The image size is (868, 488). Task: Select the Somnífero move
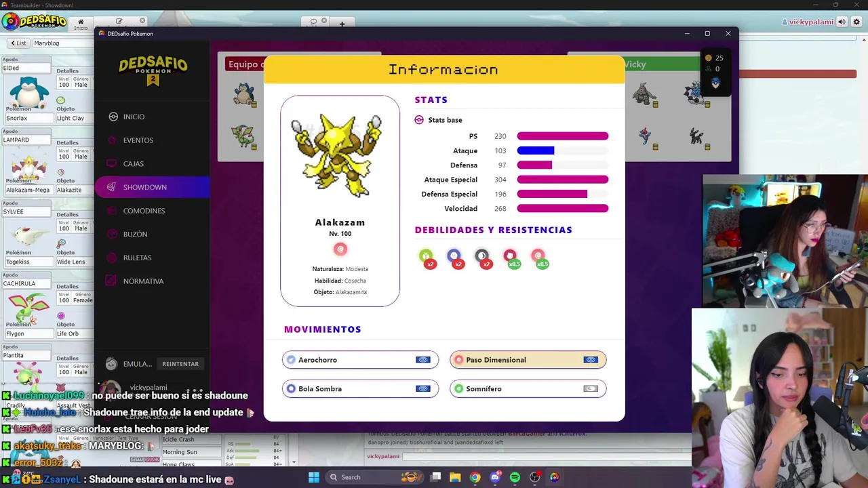[528, 389]
